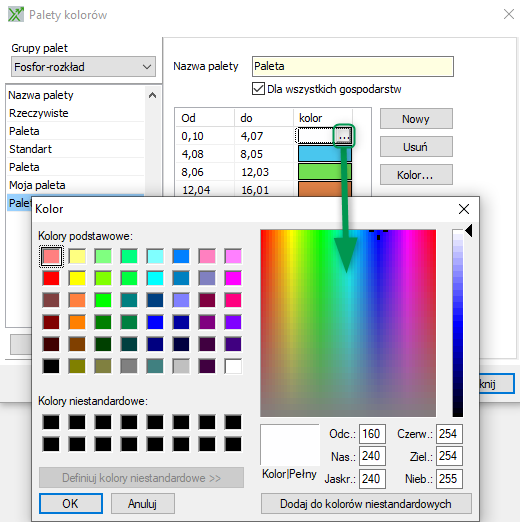Select Moja paleta in the list
Image resolution: width=520 pixels, height=522 pixels.
(37, 185)
